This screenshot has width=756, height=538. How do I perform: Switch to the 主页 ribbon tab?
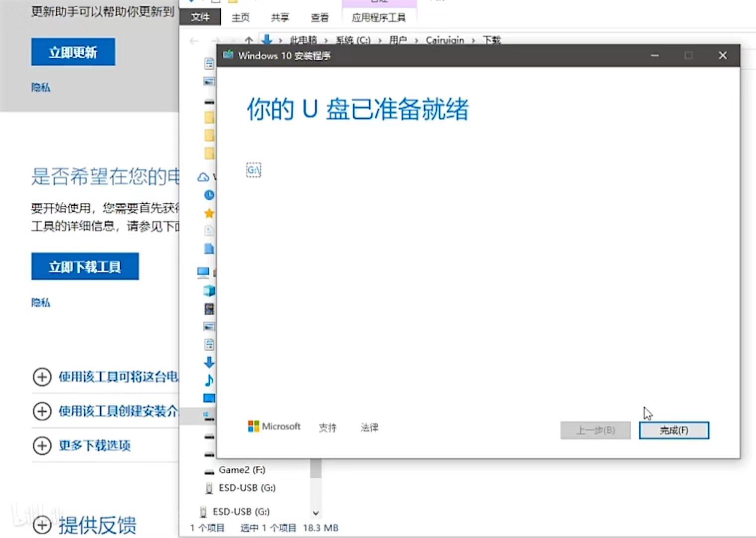240,18
